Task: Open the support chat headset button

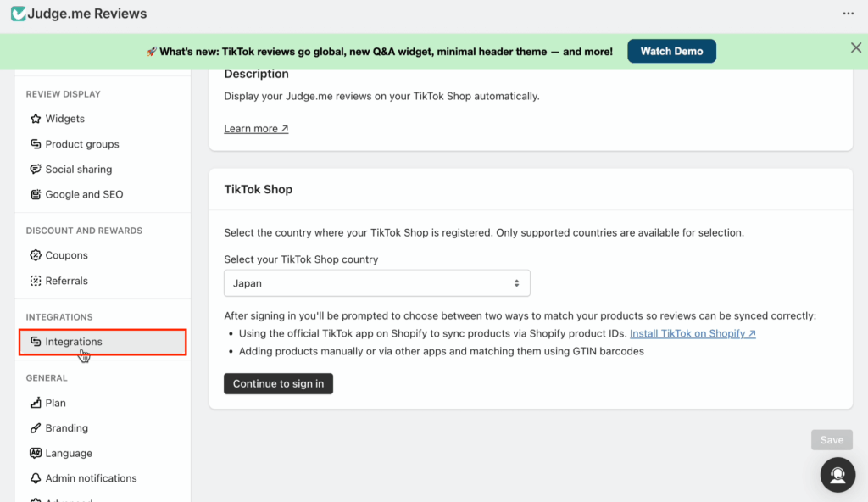Action: [x=837, y=475]
